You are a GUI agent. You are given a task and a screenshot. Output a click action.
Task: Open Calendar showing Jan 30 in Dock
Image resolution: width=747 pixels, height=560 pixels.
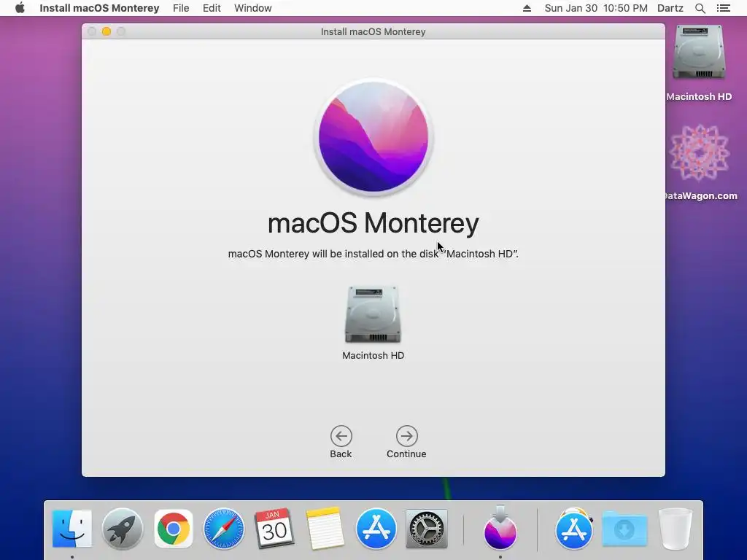274,529
